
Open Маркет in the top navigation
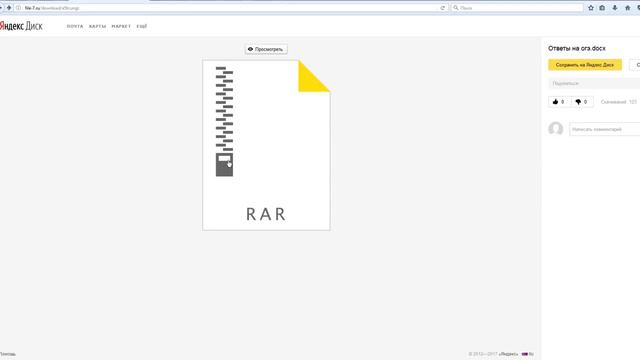tap(121, 26)
